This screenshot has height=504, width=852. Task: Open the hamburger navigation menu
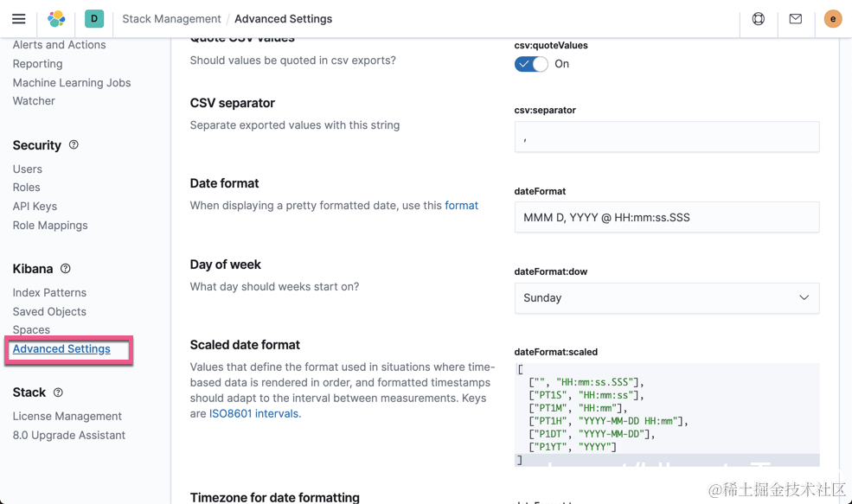pyautogui.click(x=19, y=19)
